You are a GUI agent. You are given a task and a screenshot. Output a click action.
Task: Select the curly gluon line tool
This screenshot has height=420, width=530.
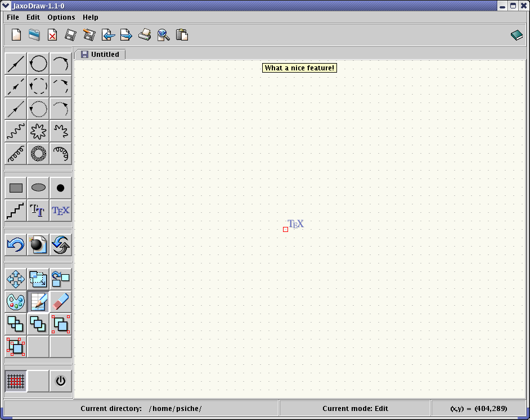click(16, 154)
